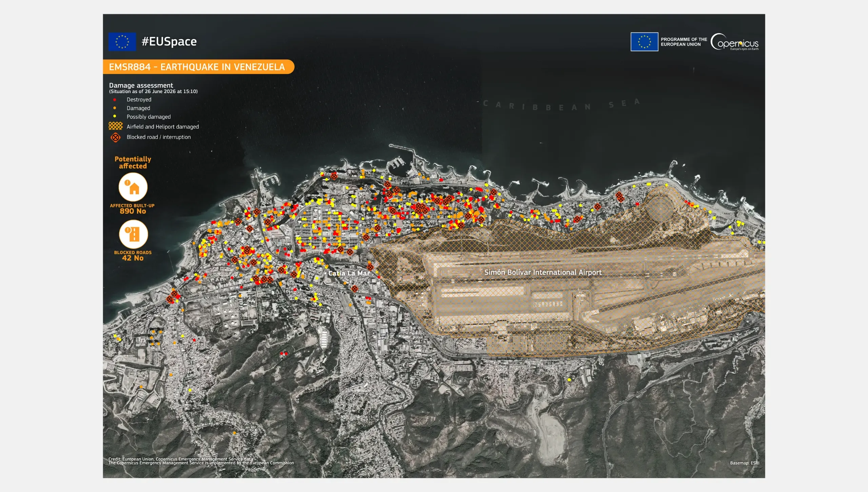This screenshot has width=868, height=492.
Task: Click the situation date 26 June 2026 line
Action: pos(153,91)
